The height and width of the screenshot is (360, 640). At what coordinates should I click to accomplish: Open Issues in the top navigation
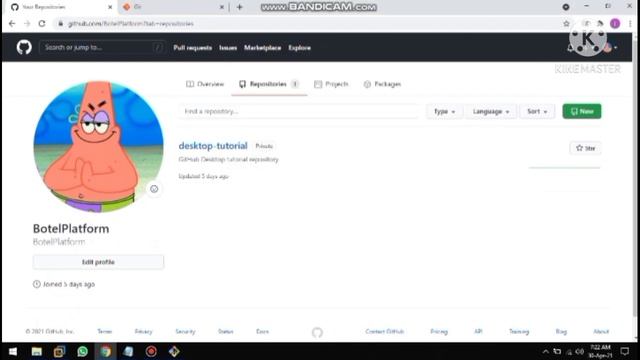[x=228, y=48]
